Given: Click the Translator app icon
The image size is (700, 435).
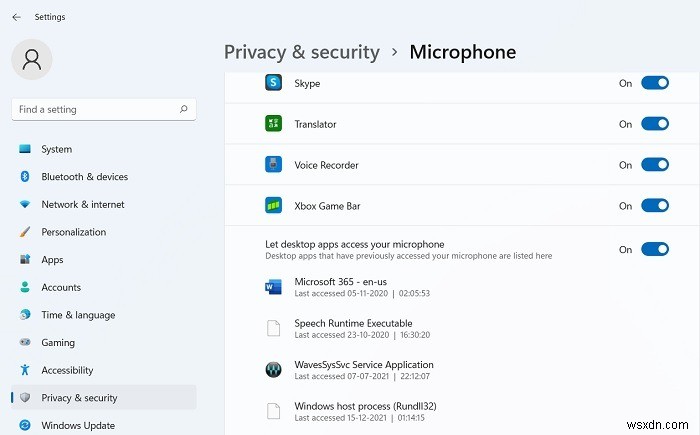Looking at the screenshot, I should (x=273, y=124).
